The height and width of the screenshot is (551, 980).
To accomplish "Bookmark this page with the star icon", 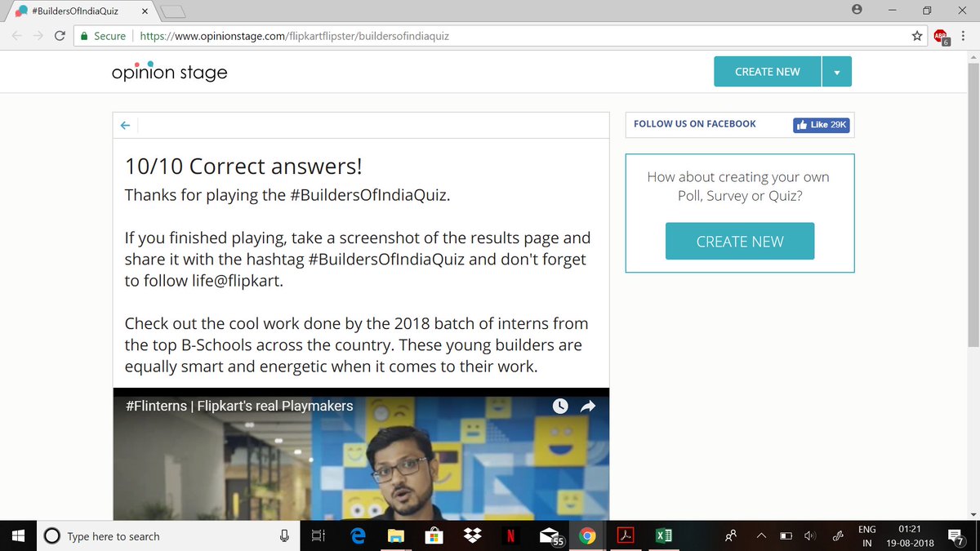I will pos(917,36).
